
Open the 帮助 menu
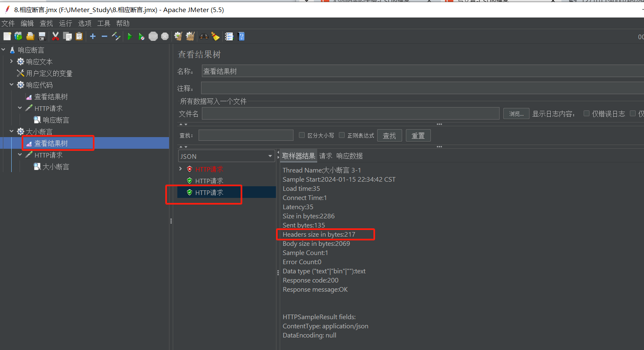click(x=123, y=23)
